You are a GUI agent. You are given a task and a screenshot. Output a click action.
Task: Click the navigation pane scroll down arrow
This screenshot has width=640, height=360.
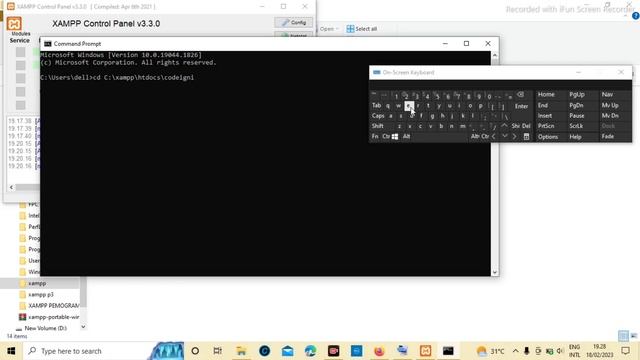(83, 327)
